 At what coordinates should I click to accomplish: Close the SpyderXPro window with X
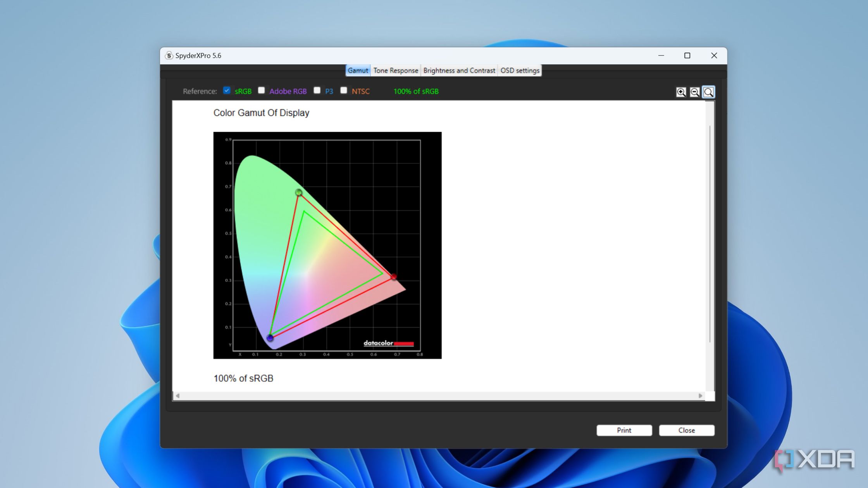714,55
